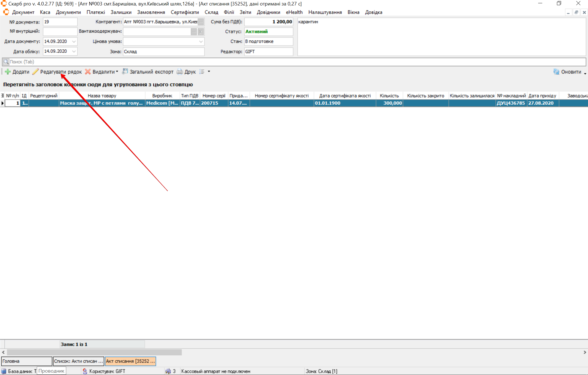This screenshot has width=588, height=375.
Task: Clear Вантажоодержувач with X button
Action: click(x=201, y=32)
